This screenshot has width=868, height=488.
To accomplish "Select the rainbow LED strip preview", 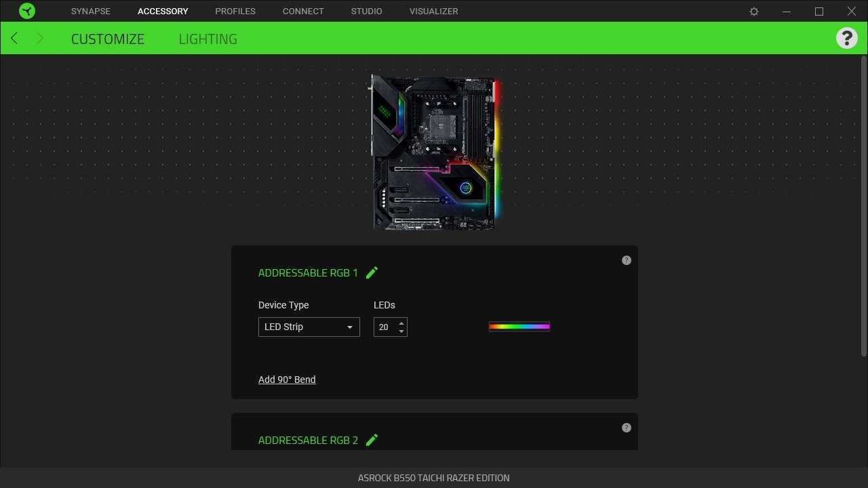I will tap(519, 327).
